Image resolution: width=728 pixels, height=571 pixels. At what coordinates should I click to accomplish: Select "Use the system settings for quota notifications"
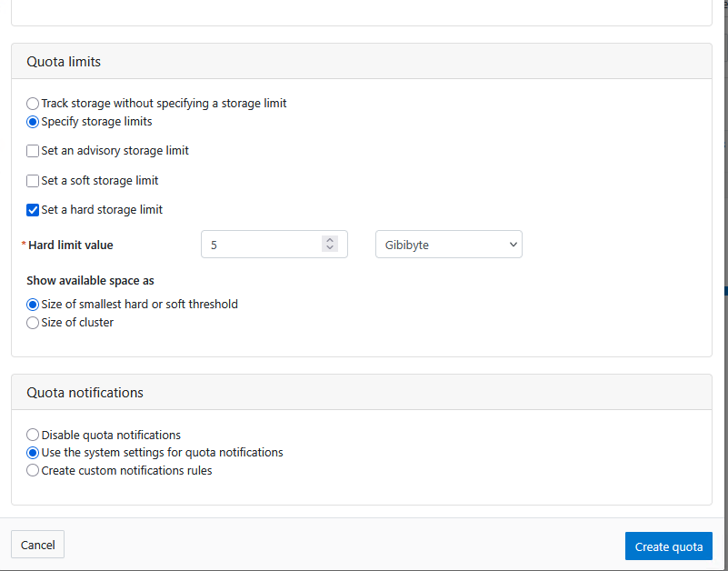click(33, 452)
